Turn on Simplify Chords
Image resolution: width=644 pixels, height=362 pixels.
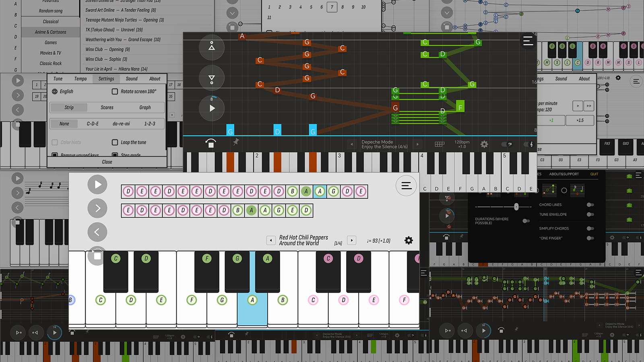tap(590, 228)
